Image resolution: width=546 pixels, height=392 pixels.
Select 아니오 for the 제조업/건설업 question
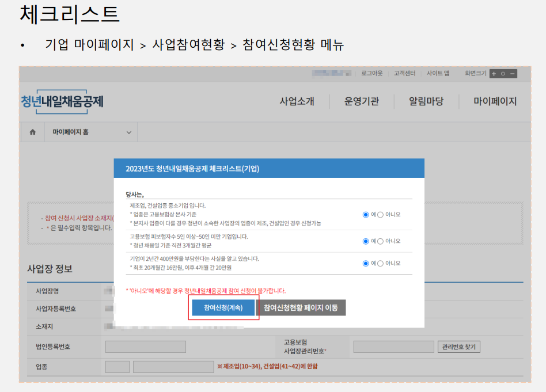pyautogui.click(x=380, y=214)
